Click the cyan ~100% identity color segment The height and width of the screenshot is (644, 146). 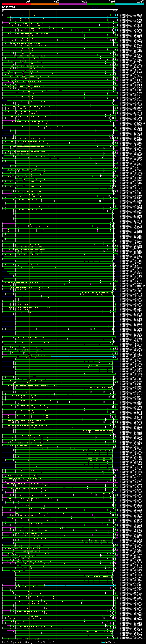[x=129, y=4]
